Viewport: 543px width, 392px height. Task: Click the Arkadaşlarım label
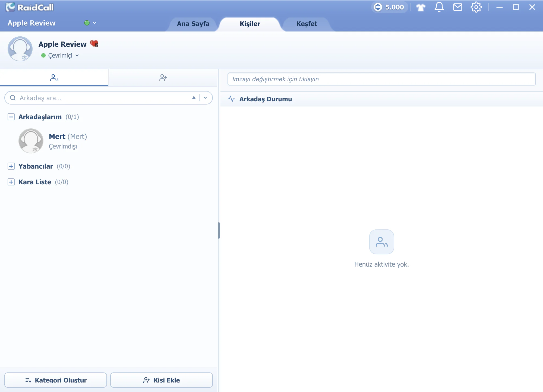40,117
